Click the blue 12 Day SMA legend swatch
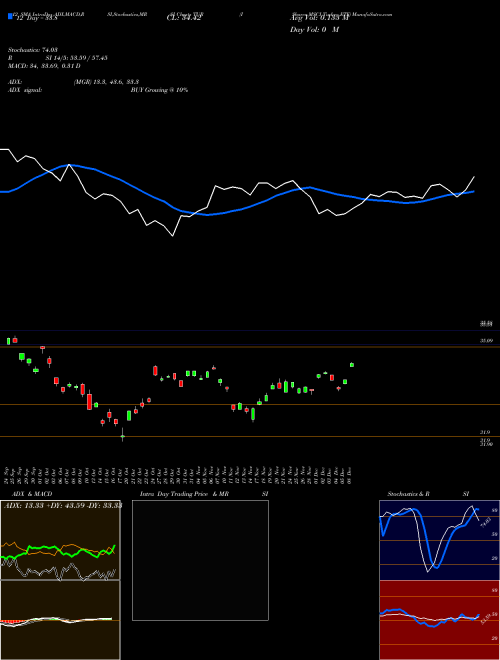500x660 pixels. [x=10, y=16]
